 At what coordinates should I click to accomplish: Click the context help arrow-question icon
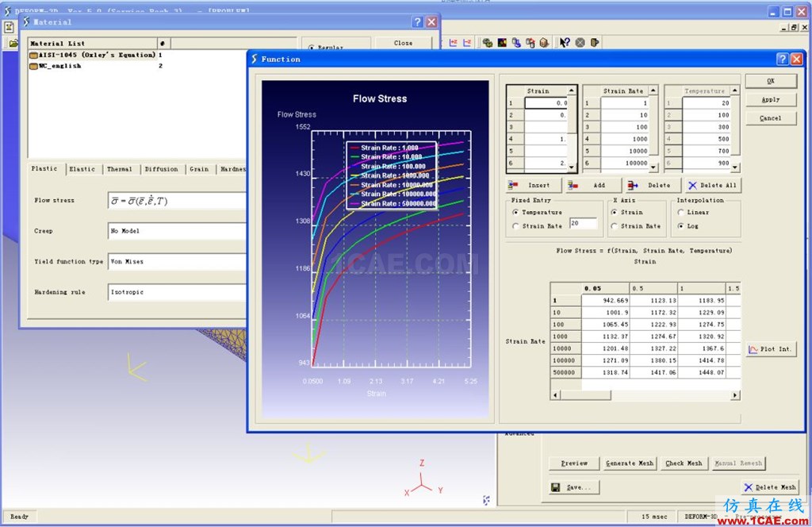pyautogui.click(x=565, y=43)
